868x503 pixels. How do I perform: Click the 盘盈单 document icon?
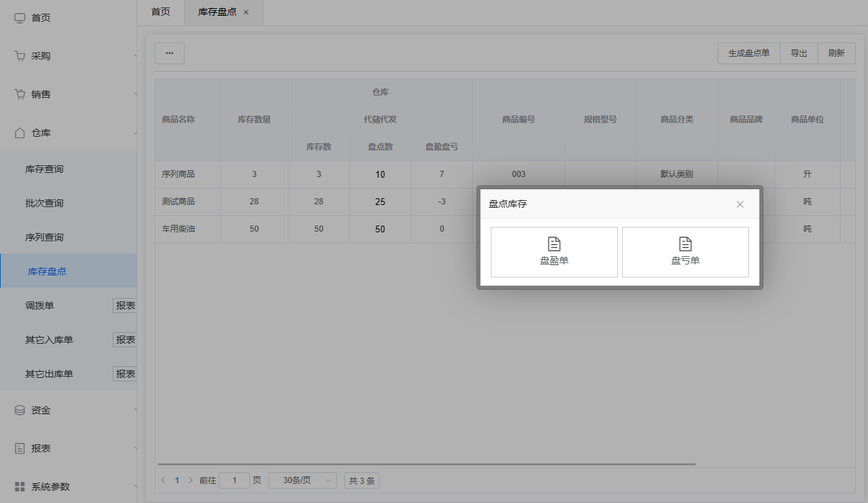coord(554,244)
